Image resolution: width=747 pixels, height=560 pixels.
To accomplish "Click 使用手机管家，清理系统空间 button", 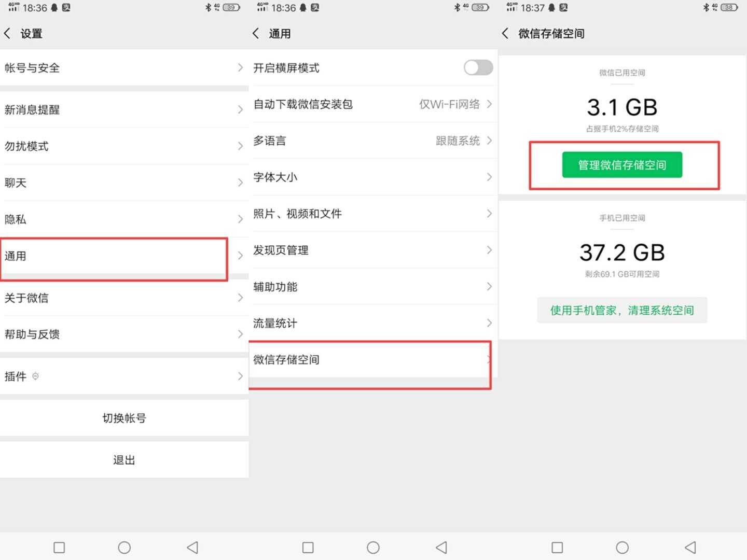I will (x=622, y=310).
